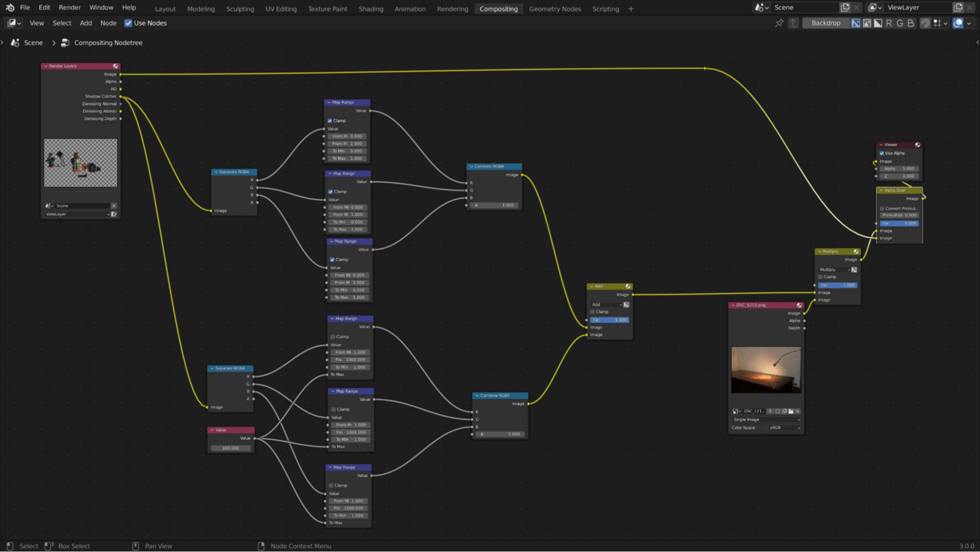
Task: Toggle Use Alpha on the Viewer node
Action: (x=881, y=152)
